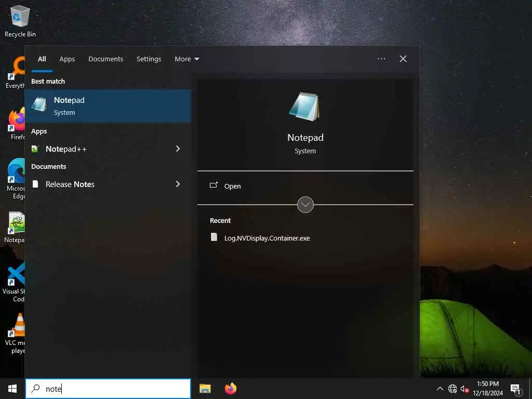Click the Release Notes result text
This screenshot has height=399, width=532.
tap(70, 184)
